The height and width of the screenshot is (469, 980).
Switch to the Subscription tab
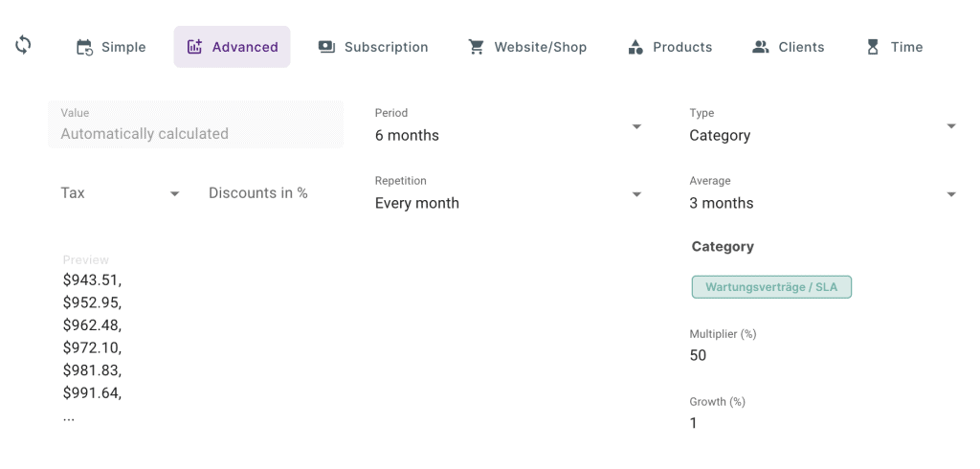386,47
